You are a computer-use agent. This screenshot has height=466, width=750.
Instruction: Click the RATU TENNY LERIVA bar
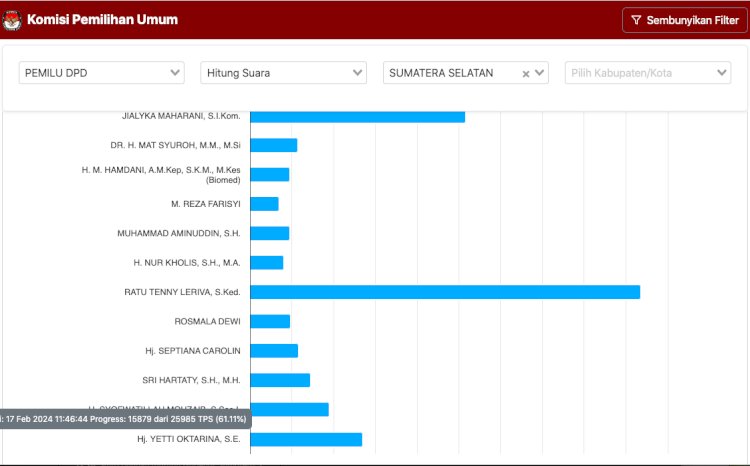tap(445, 292)
